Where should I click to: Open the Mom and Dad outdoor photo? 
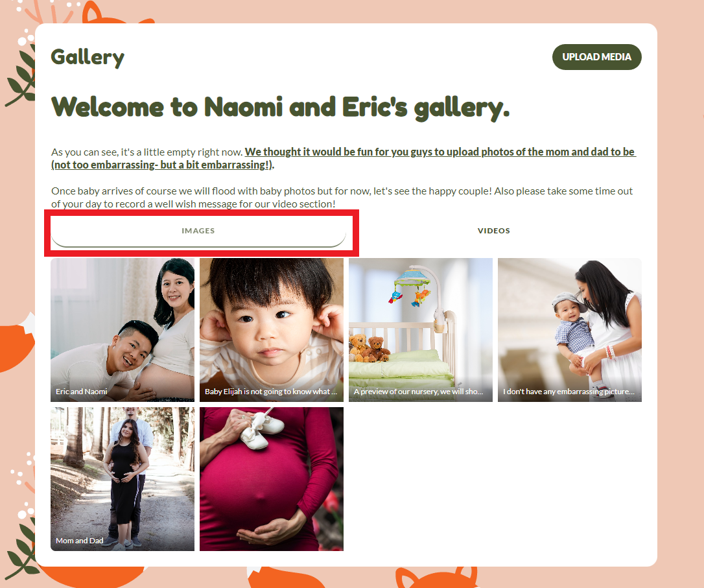click(123, 479)
